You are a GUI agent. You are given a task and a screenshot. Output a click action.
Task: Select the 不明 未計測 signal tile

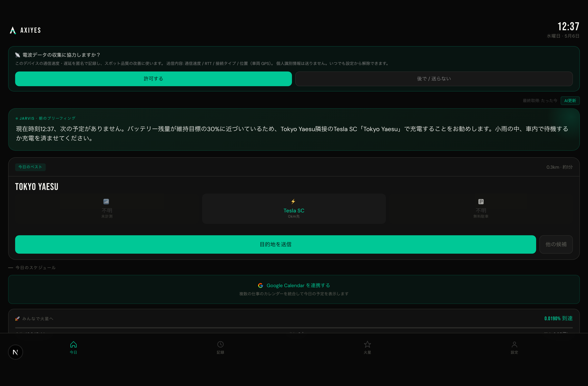point(107,209)
